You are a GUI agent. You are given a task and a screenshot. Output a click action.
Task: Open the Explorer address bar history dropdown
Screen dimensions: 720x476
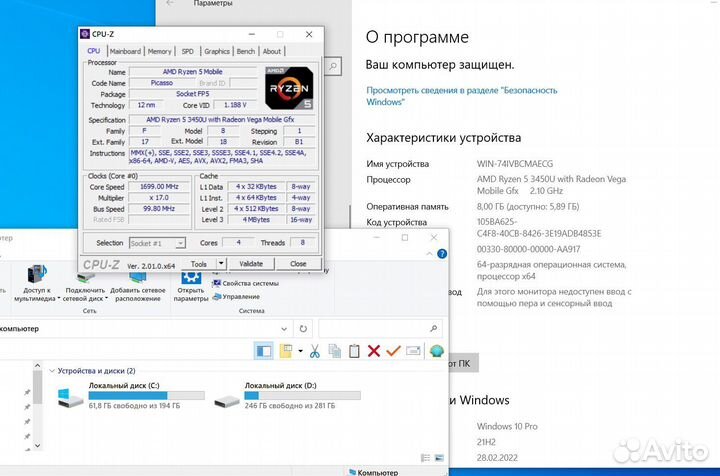pyautogui.click(x=284, y=329)
